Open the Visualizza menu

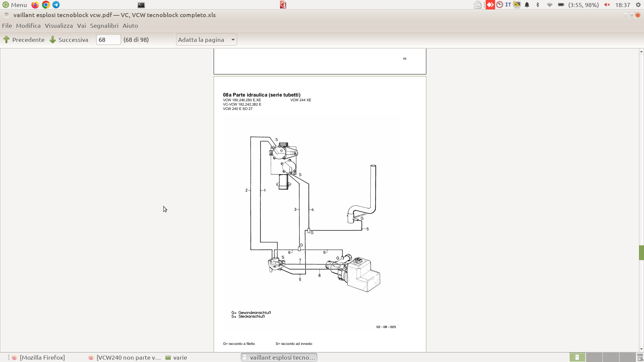(59, 25)
